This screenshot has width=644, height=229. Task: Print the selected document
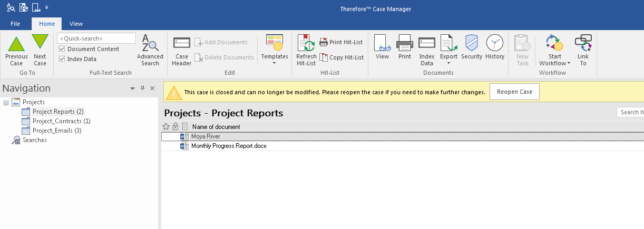pos(405,47)
